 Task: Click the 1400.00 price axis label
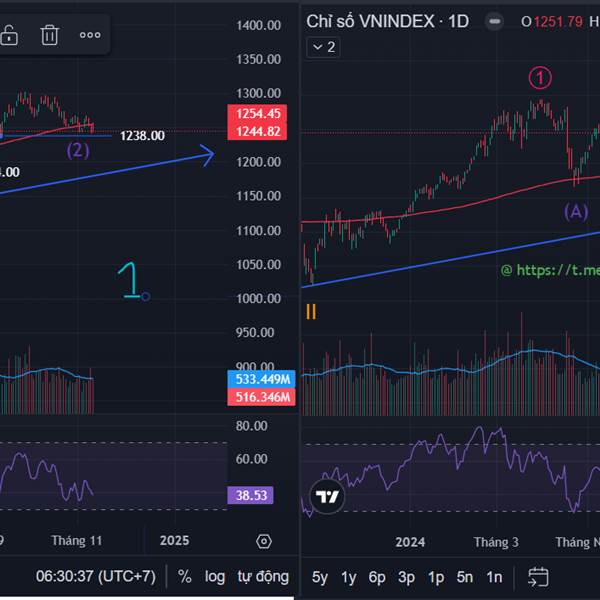click(x=258, y=25)
